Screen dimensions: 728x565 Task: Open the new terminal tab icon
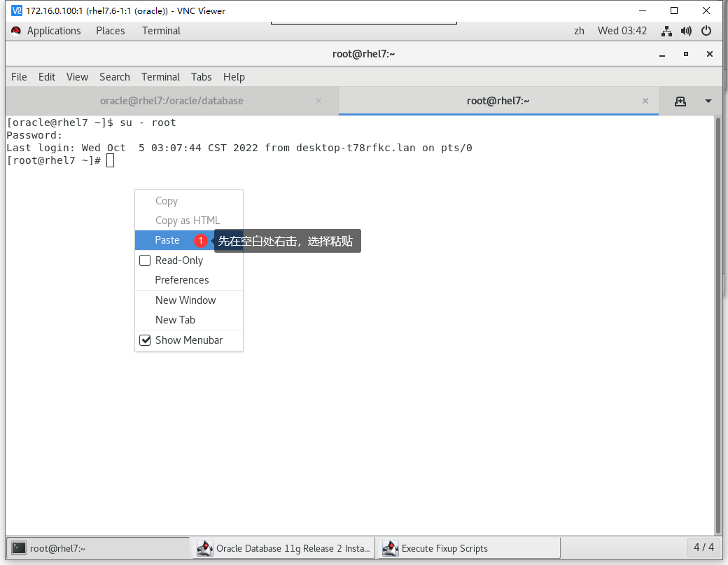[x=680, y=102]
